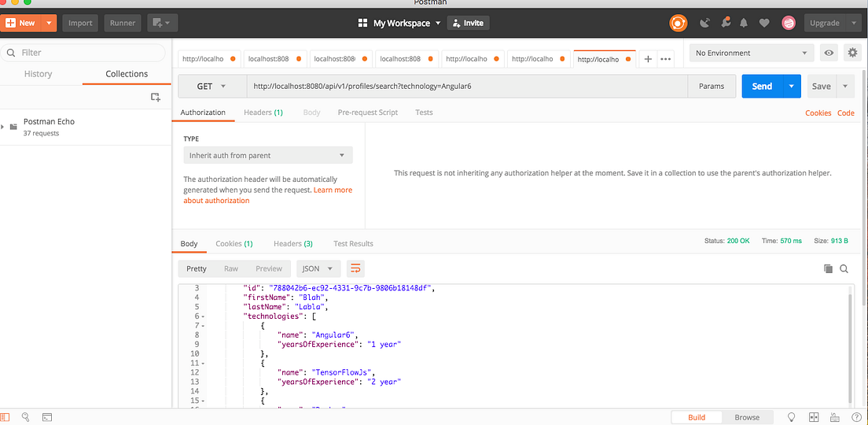
Task: Open the History sidebar tab
Action: click(38, 74)
